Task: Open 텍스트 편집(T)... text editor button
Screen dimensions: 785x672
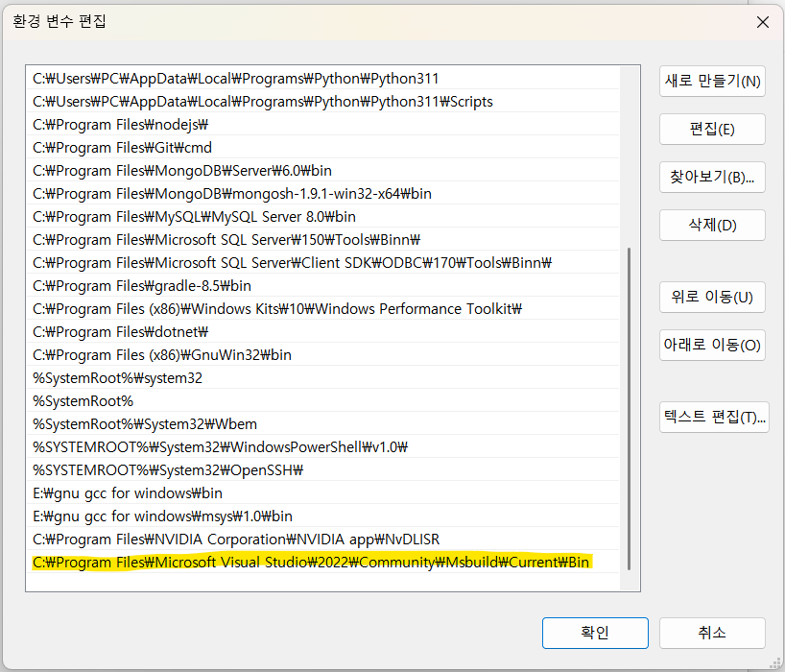Action: coord(714,417)
